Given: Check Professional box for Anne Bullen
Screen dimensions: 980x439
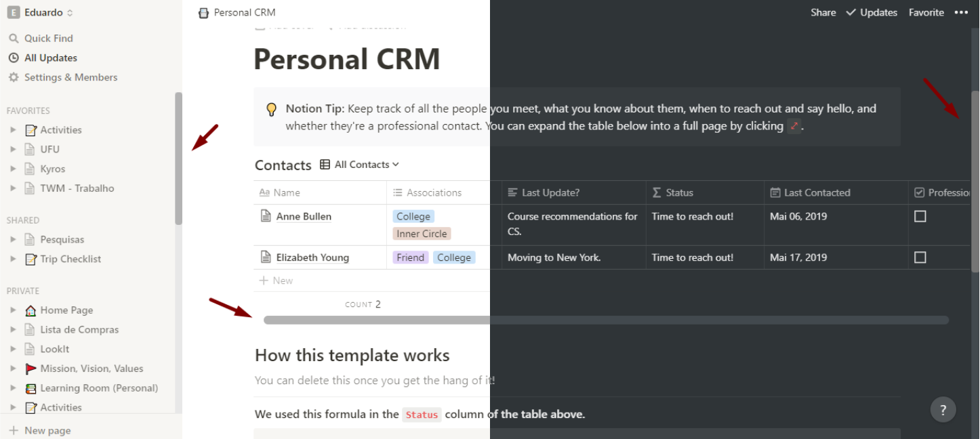Looking at the screenshot, I should pos(920,217).
